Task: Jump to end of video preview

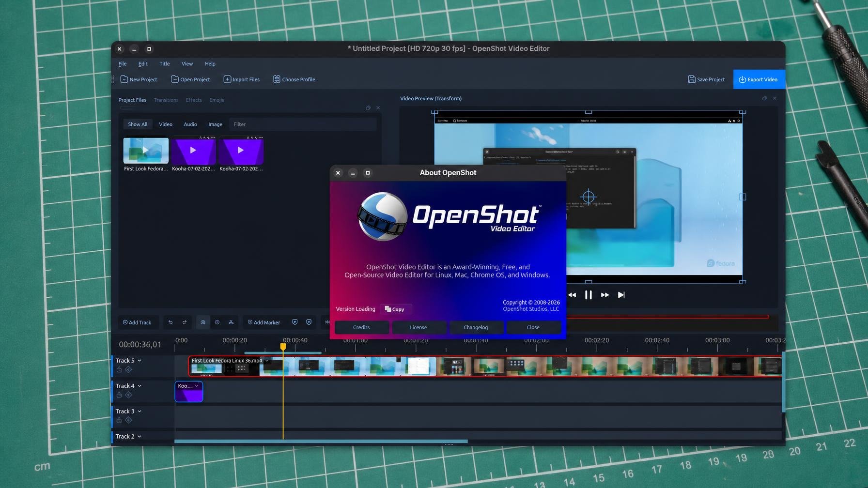Action: (x=621, y=295)
